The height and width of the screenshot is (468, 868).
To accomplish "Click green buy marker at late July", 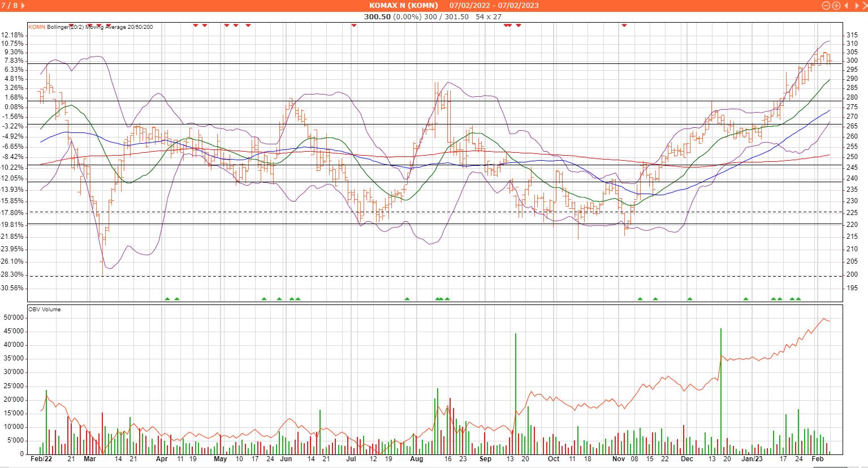I will point(407,299).
